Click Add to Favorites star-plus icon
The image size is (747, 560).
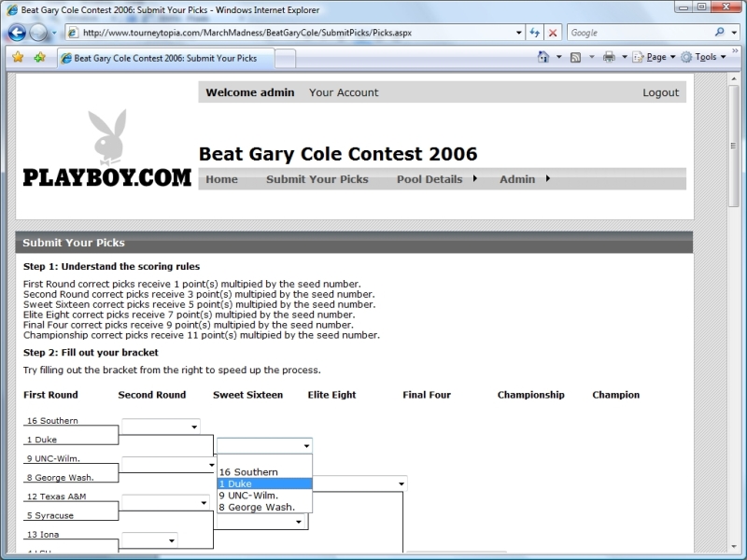pos(39,58)
